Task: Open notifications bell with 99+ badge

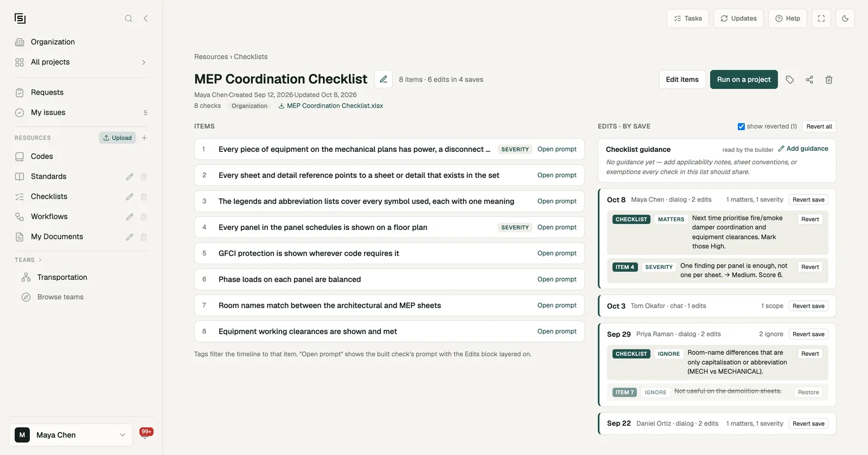Action: pos(145,434)
